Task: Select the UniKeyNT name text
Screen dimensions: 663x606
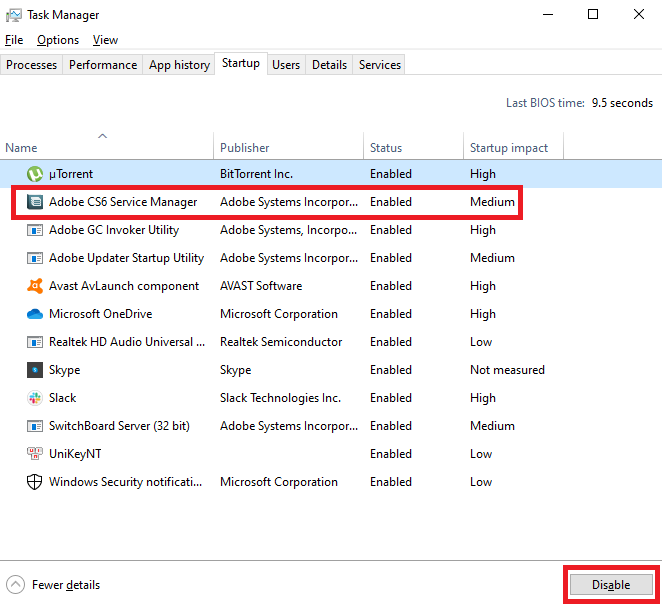Action: click(75, 454)
